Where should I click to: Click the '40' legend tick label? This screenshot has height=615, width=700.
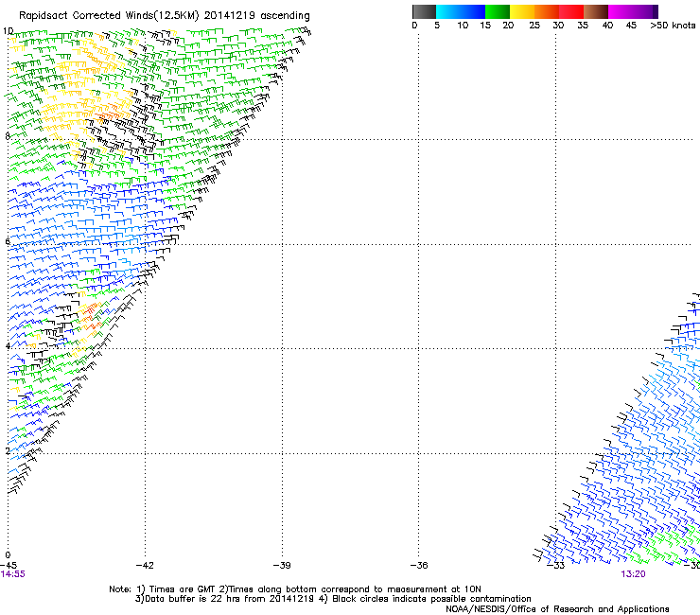click(607, 26)
